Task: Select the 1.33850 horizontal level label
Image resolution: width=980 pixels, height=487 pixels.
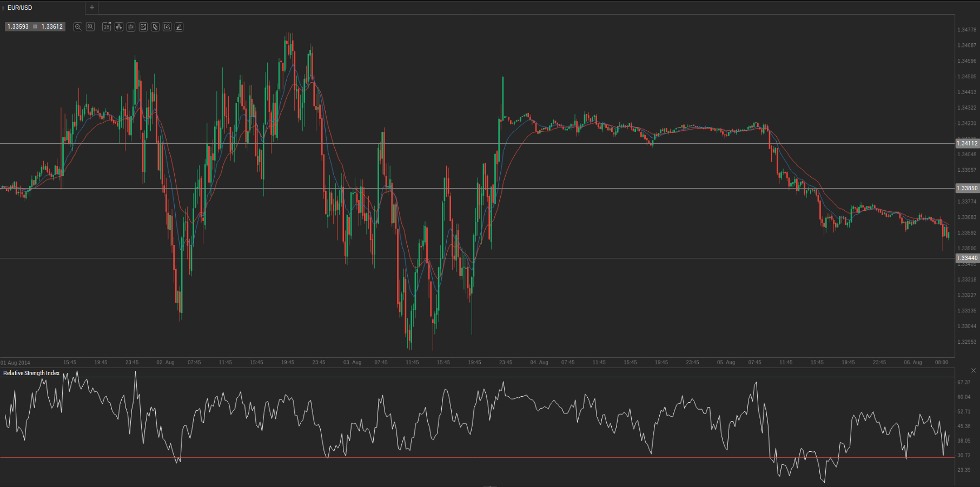Action: tap(967, 188)
